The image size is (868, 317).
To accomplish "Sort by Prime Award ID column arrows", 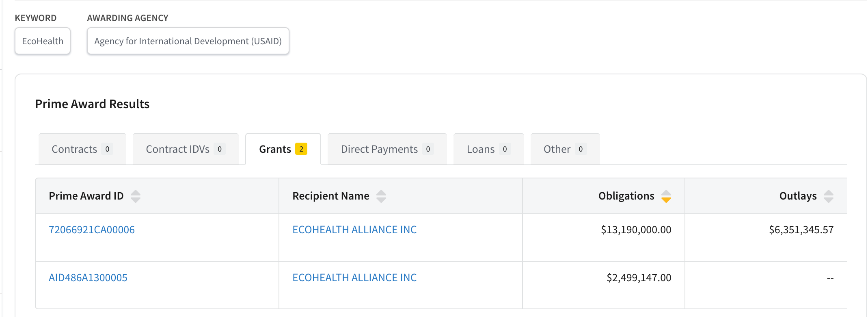I will (136, 196).
